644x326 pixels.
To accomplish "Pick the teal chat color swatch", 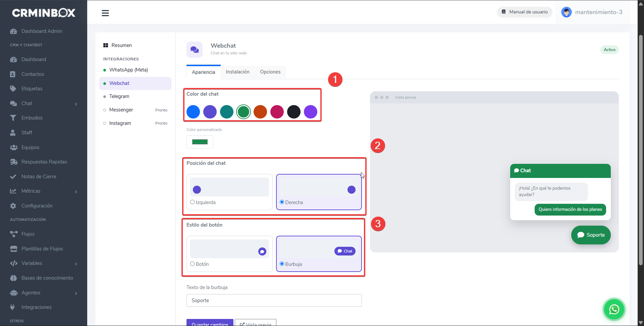I will (x=227, y=112).
